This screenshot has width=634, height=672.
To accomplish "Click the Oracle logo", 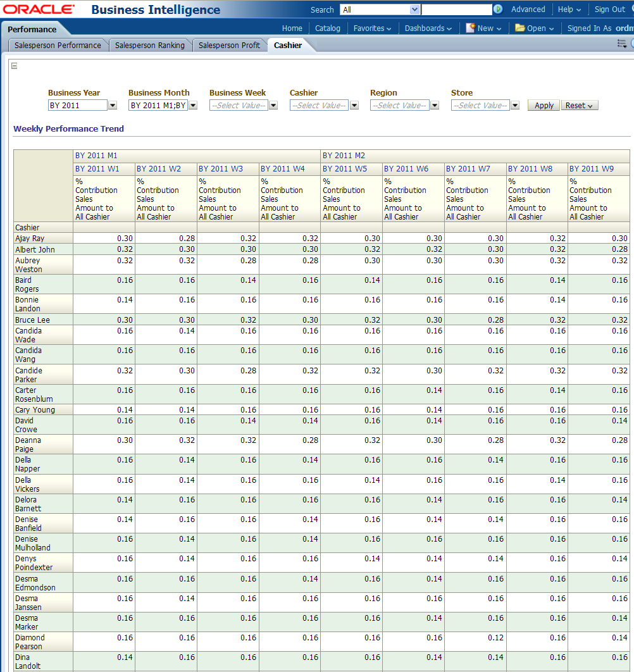I will click(39, 9).
